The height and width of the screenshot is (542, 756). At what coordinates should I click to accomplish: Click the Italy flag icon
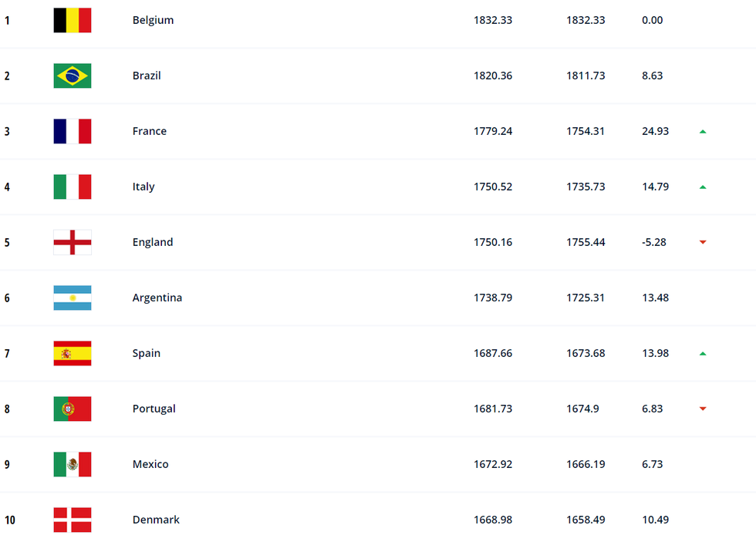pyautogui.click(x=73, y=187)
